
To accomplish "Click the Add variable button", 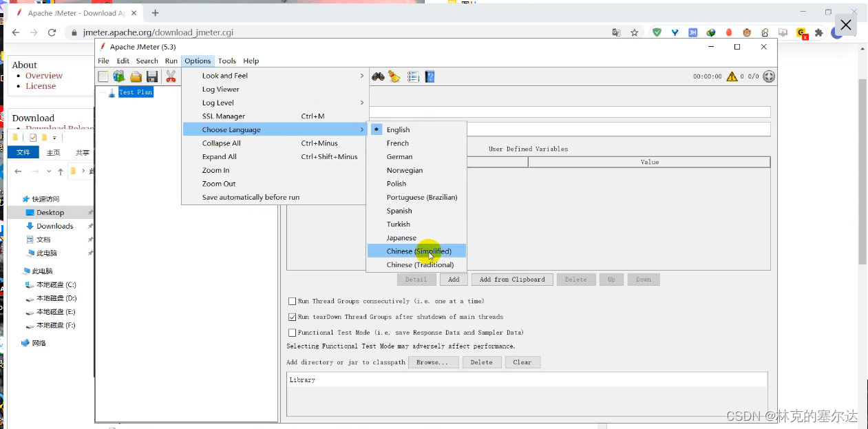I will pos(454,280).
